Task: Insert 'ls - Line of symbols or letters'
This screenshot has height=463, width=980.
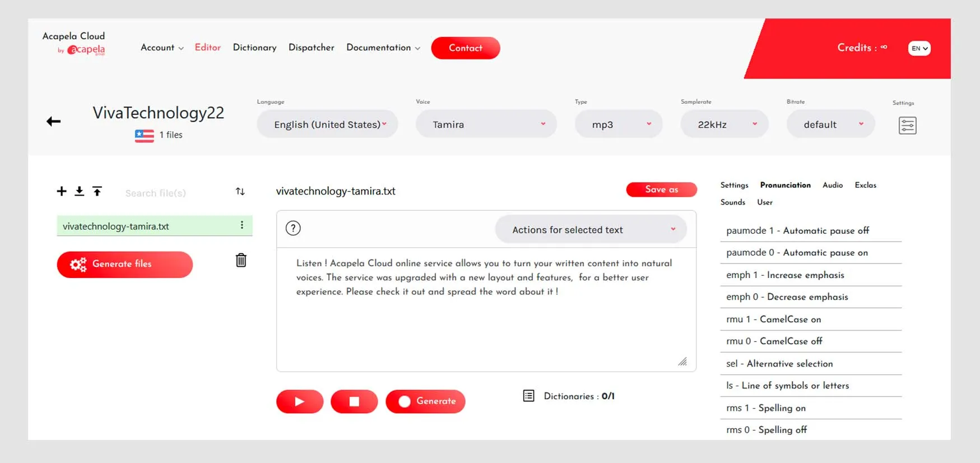Action: (x=811, y=386)
